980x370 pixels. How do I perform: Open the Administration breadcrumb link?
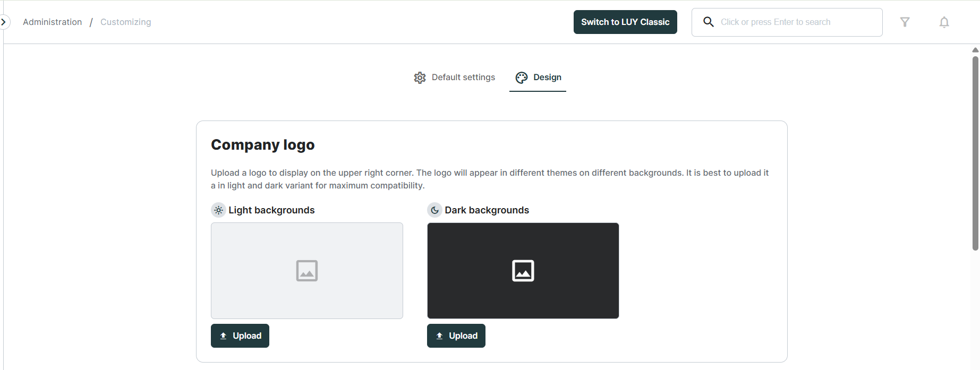pyautogui.click(x=52, y=22)
